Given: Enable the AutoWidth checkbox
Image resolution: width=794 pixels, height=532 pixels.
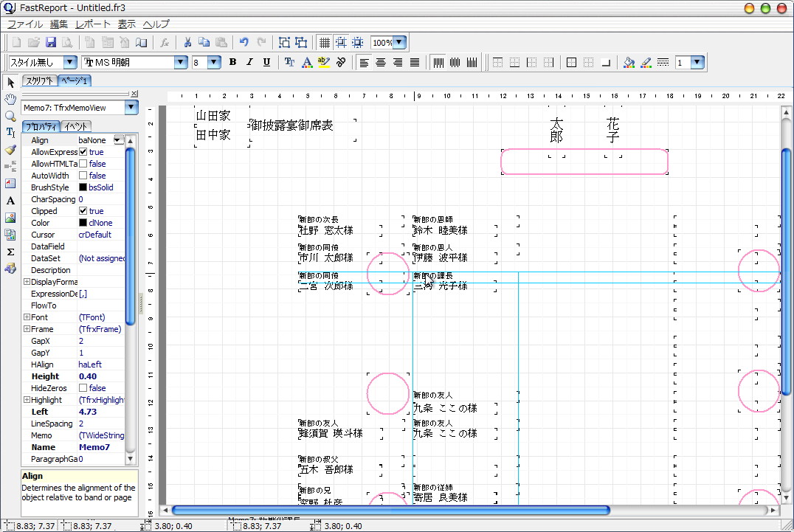Looking at the screenshot, I should 83,176.
